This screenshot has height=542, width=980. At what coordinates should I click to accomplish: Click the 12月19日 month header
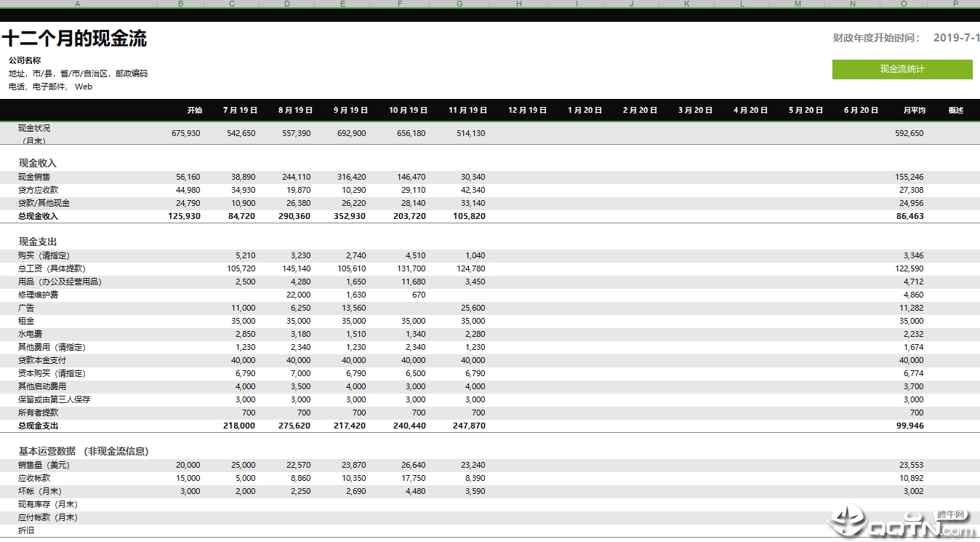527,111
